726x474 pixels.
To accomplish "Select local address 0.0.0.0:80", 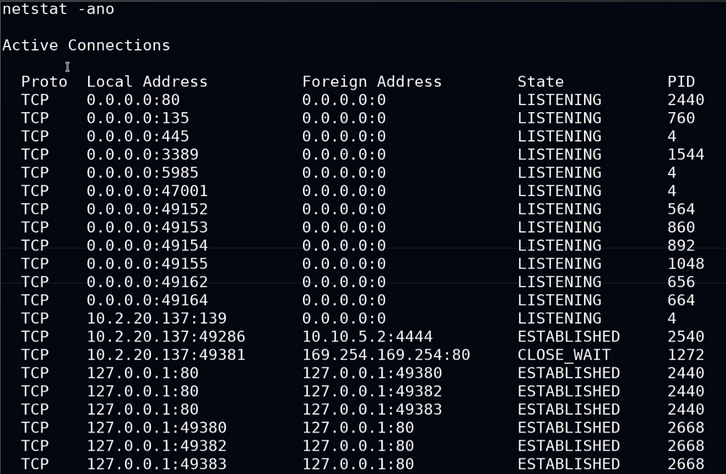I will pos(133,100).
